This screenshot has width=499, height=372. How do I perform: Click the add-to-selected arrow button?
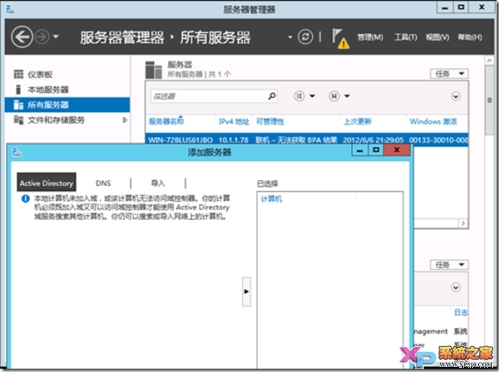[246, 291]
